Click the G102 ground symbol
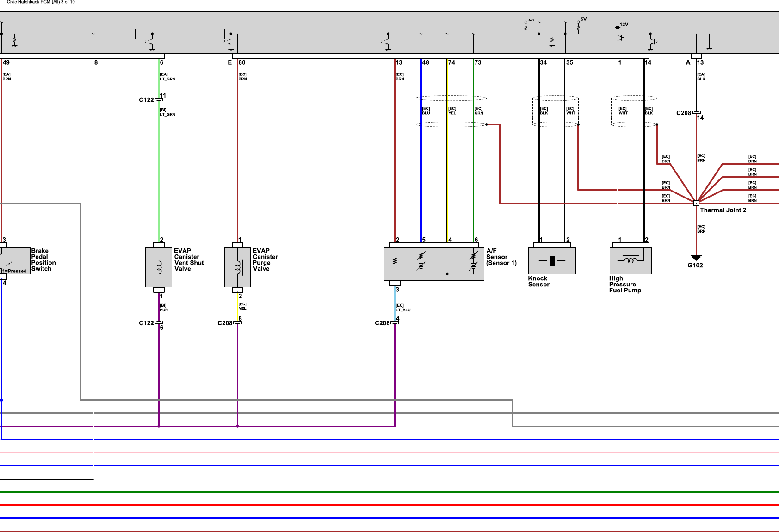Image resolution: width=779 pixels, height=532 pixels. click(696, 258)
